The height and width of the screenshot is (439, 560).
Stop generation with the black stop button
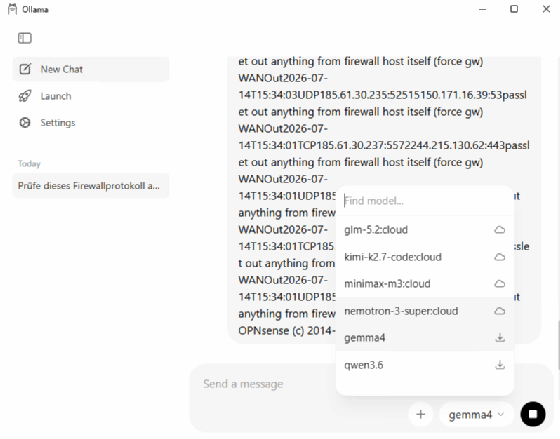pyautogui.click(x=533, y=414)
